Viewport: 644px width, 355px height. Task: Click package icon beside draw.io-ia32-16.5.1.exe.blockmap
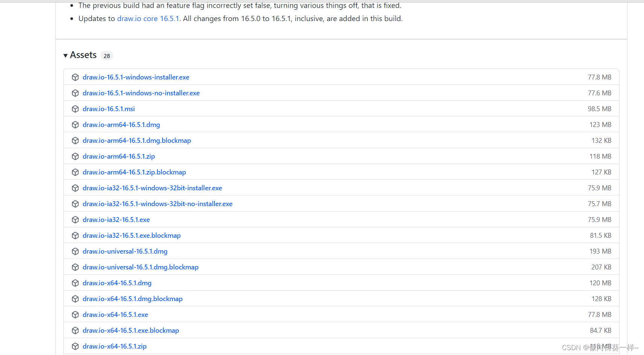(x=75, y=236)
